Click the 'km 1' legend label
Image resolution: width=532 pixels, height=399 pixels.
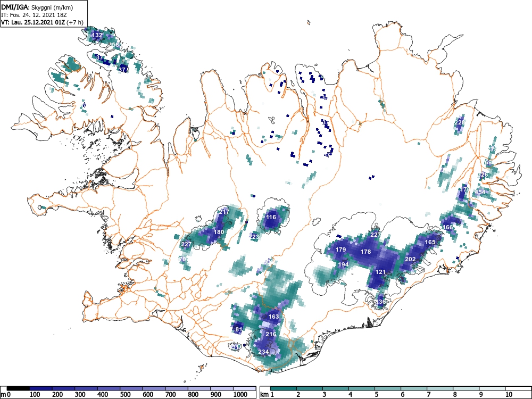click(x=267, y=394)
